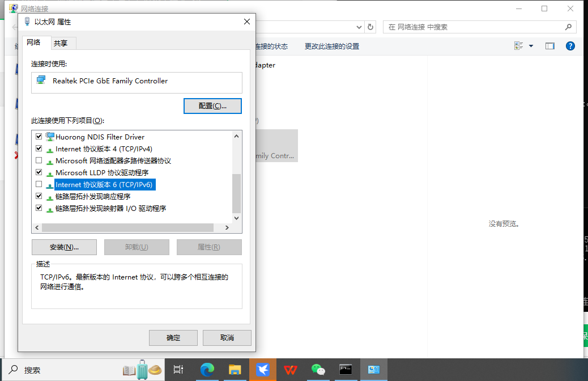Toggle the preview pane icon

[549, 46]
